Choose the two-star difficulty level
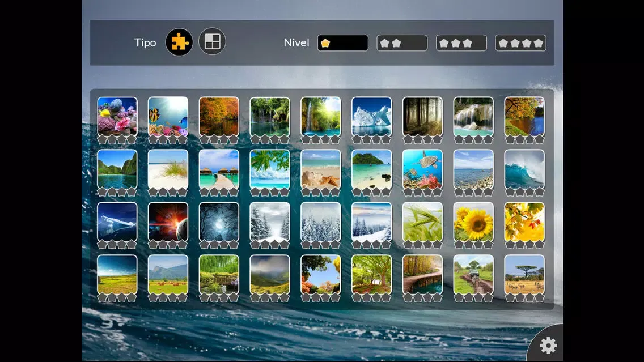The height and width of the screenshot is (362, 644). (402, 42)
